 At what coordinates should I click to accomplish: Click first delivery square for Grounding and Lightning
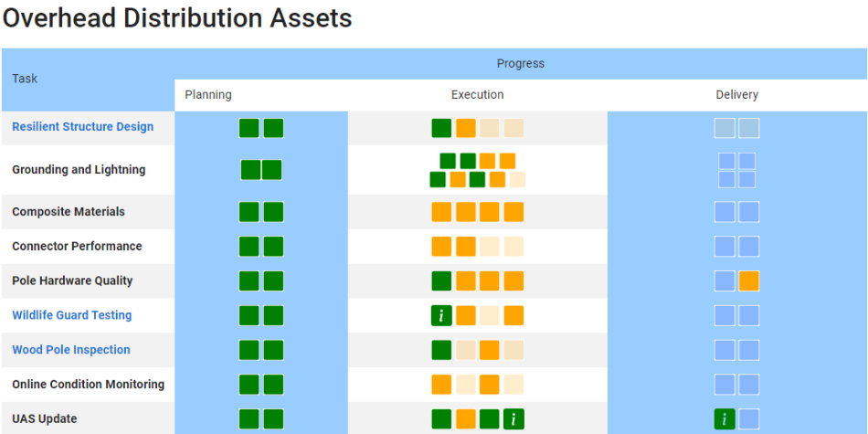726,162
